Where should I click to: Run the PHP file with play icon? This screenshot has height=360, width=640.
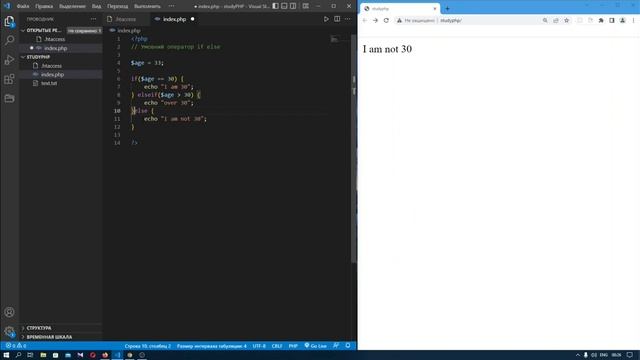[x=326, y=19]
